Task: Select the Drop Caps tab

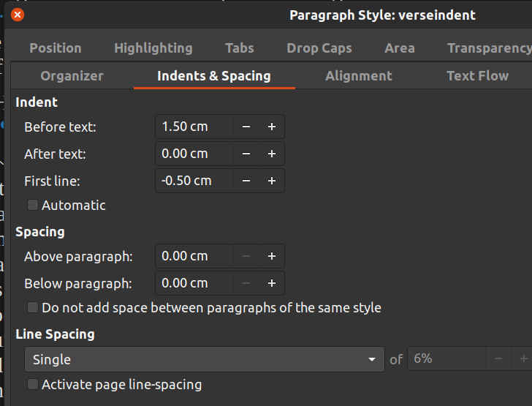Action: pos(319,48)
